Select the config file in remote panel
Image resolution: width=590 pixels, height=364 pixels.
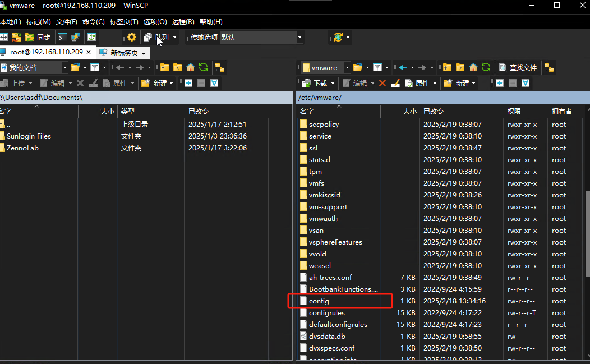click(319, 301)
